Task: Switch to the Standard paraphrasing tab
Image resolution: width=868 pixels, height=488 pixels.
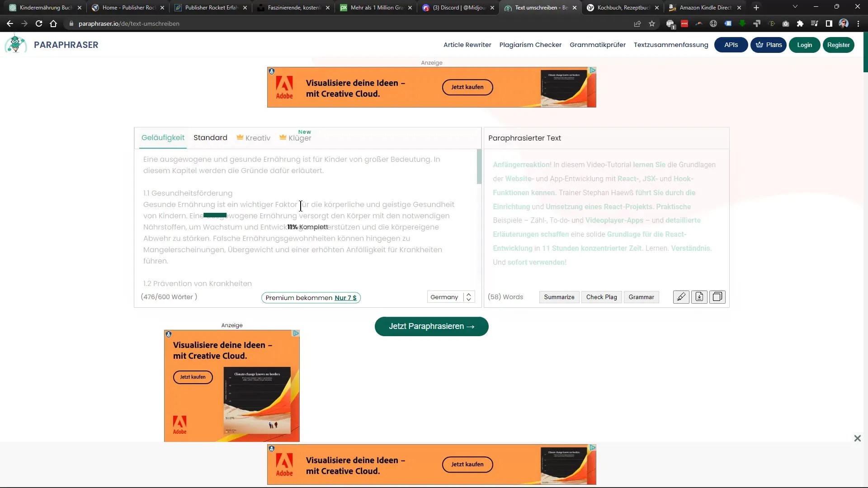Action: pos(210,137)
